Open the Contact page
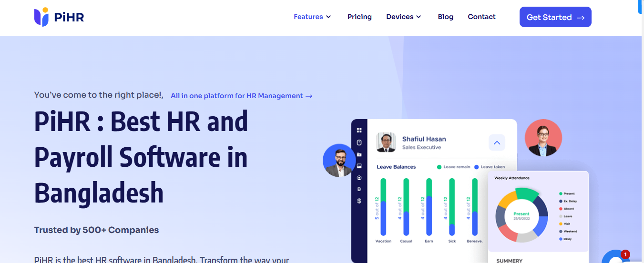The height and width of the screenshot is (263, 644). click(481, 17)
